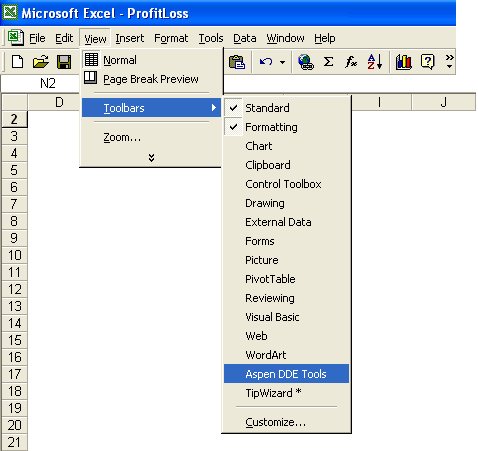Select column D header

coord(55,102)
